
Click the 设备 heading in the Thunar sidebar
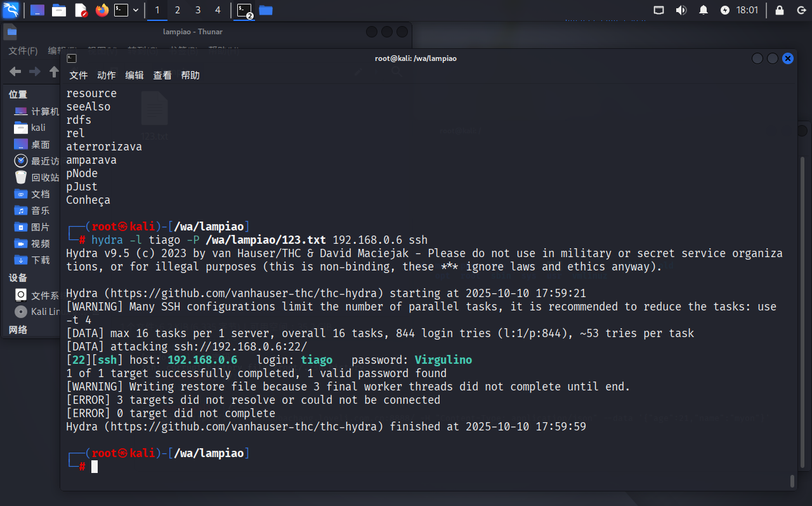click(18, 277)
